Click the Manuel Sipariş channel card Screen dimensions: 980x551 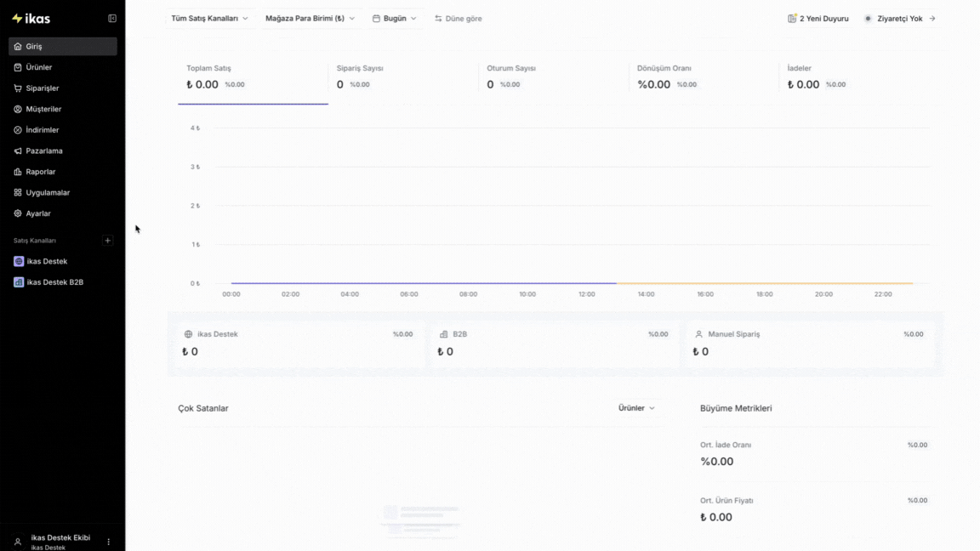click(809, 344)
